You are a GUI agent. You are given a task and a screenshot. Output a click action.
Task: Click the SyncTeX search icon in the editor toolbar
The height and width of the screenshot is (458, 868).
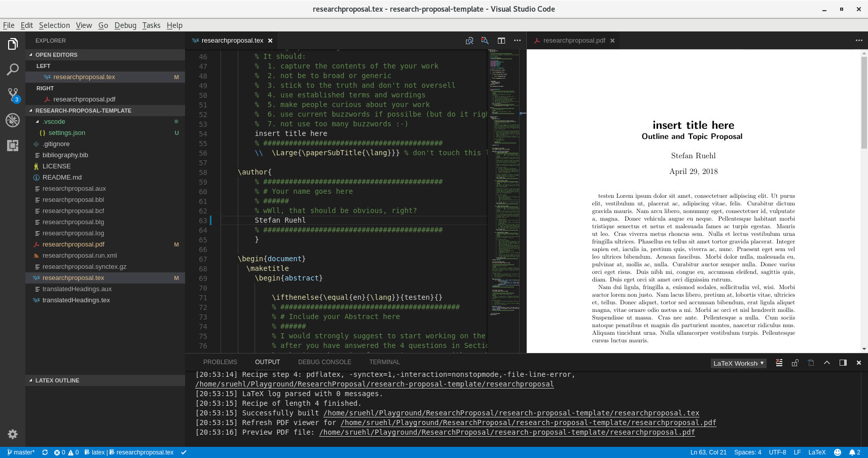[x=485, y=41]
